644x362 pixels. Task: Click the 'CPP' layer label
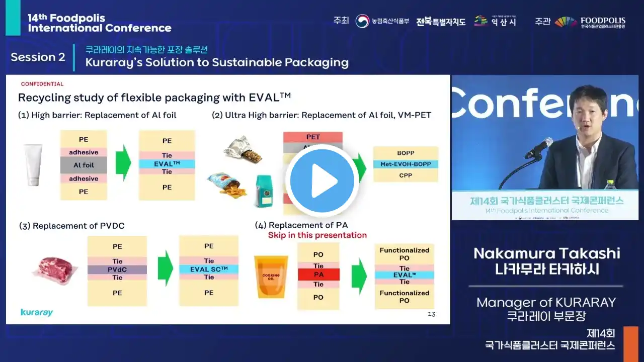(x=406, y=175)
